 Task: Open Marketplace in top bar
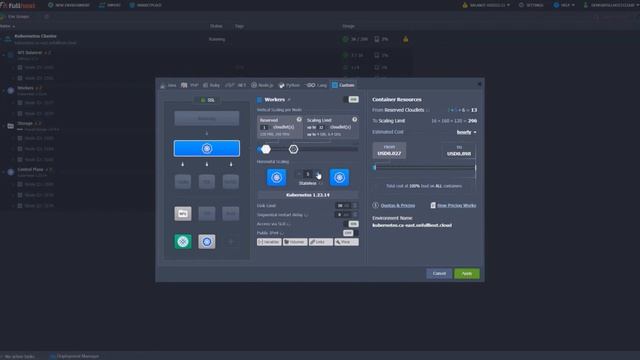[145, 5]
